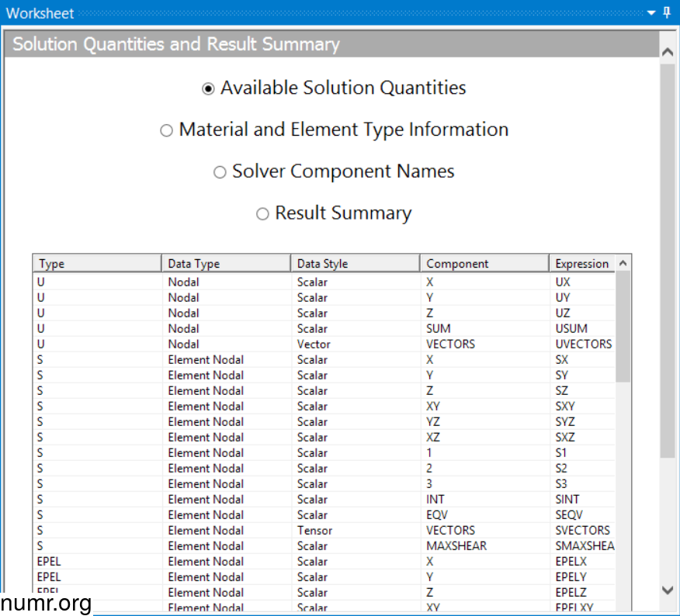The width and height of the screenshot is (680, 616).
Task: Select the UX expression row
Action: (x=311, y=282)
